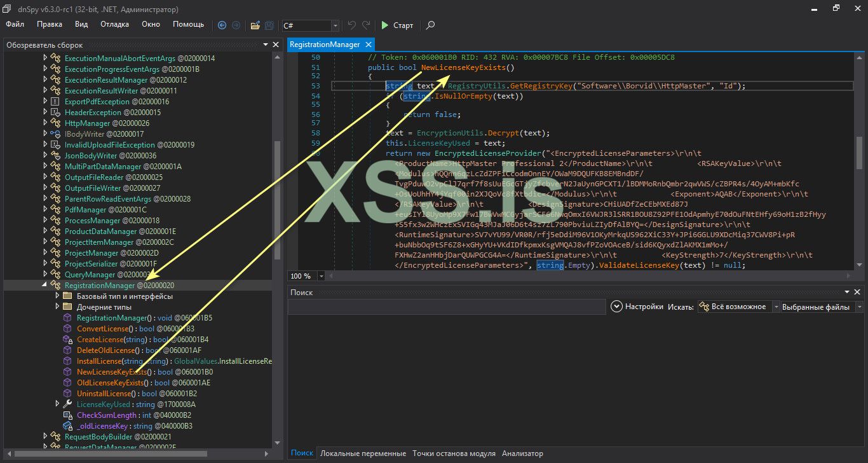Click the navigate back arrow icon
Viewport: 868px width, 463px height.
(222, 25)
